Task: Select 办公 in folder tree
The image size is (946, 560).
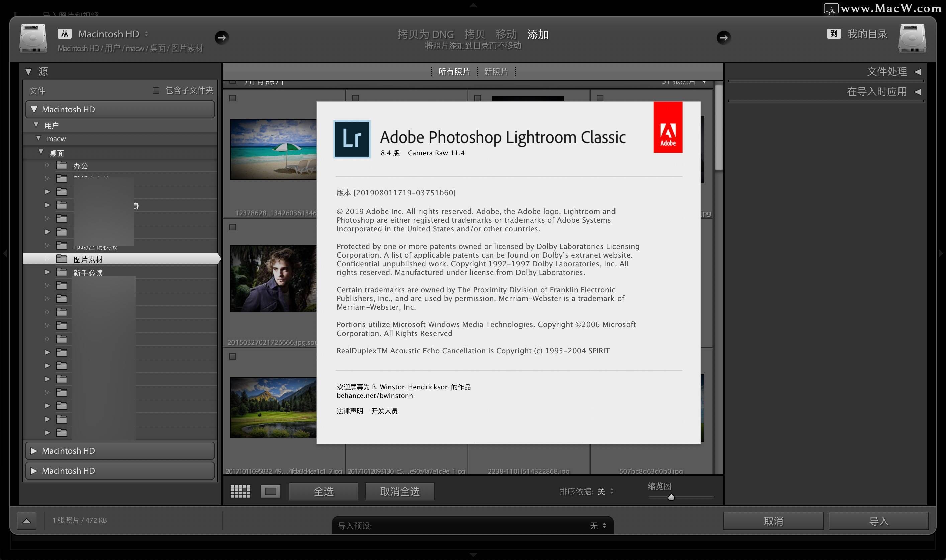Action: pyautogui.click(x=80, y=165)
